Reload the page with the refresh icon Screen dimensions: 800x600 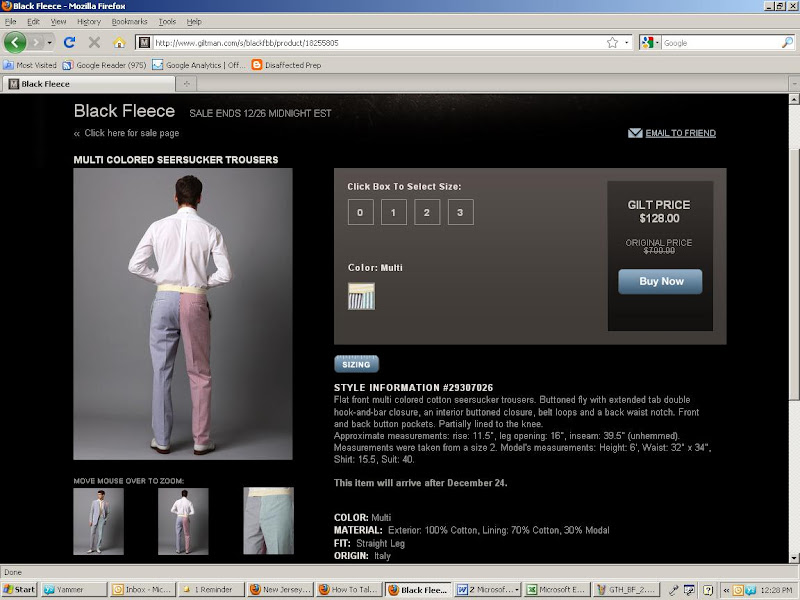pyautogui.click(x=69, y=42)
